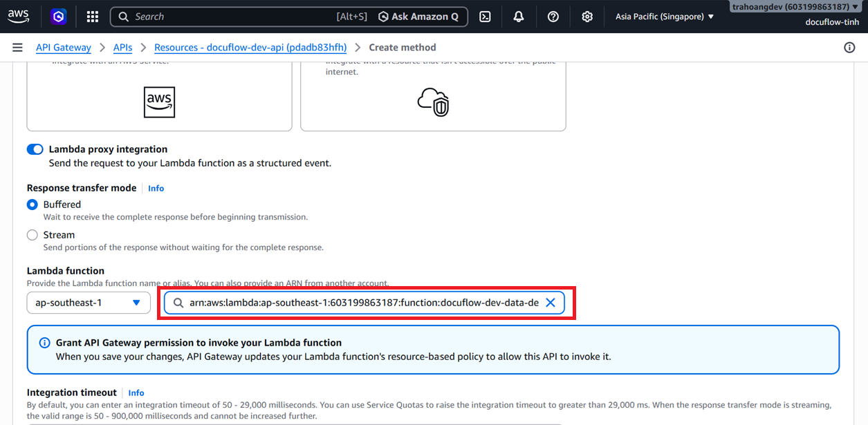Open the Services grid menu icon

point(93,17)
